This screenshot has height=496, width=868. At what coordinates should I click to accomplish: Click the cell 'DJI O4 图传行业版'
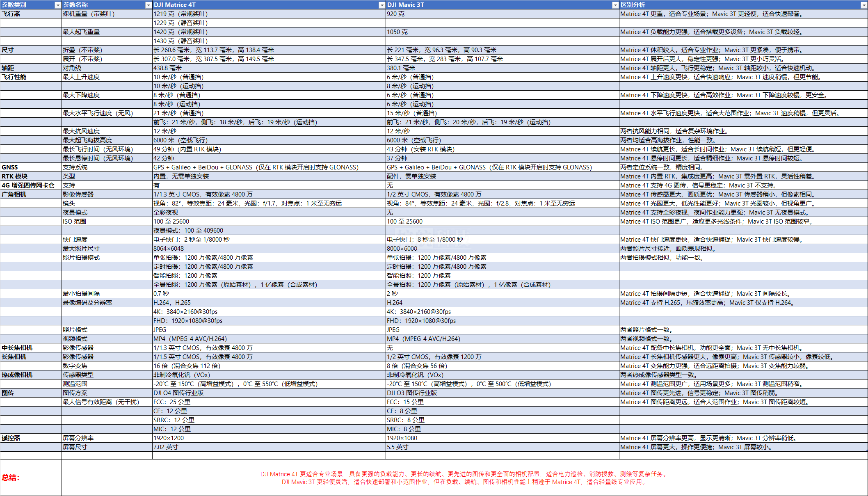269,393
